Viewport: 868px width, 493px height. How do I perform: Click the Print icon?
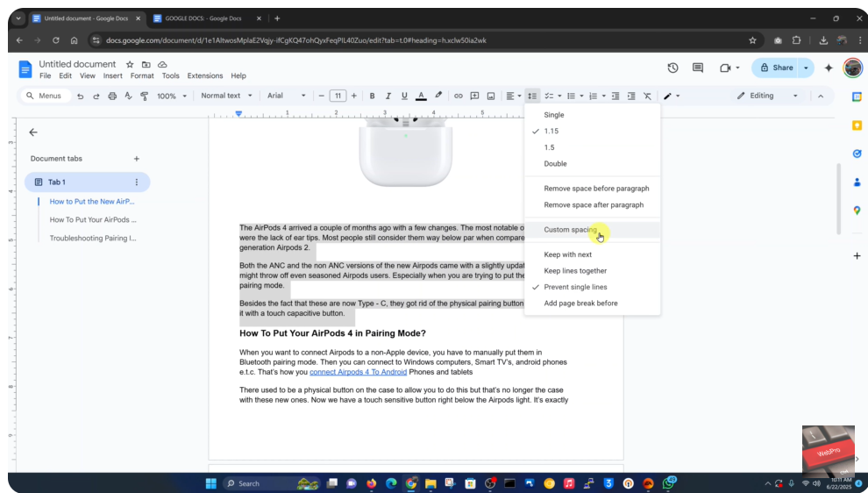coord(112,96)
